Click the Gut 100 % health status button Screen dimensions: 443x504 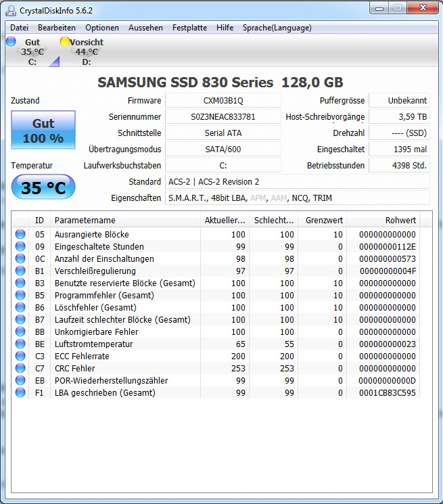point(43,130)
